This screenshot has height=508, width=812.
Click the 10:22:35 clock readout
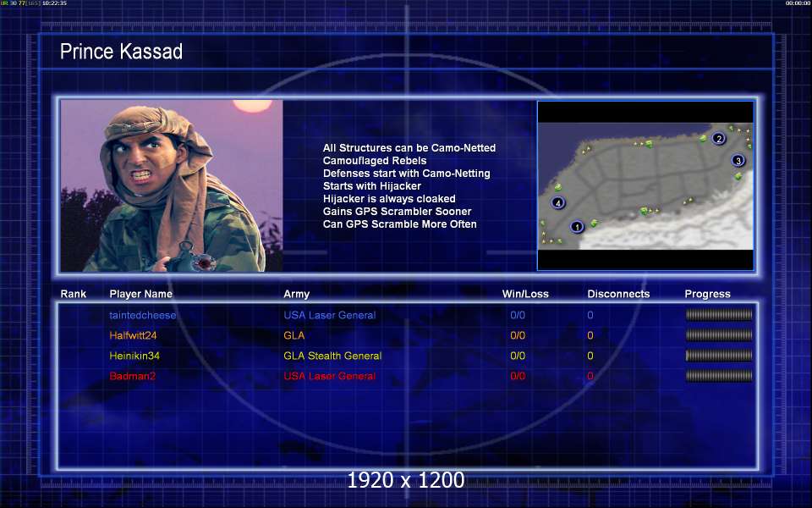click(x=54, y=3)
